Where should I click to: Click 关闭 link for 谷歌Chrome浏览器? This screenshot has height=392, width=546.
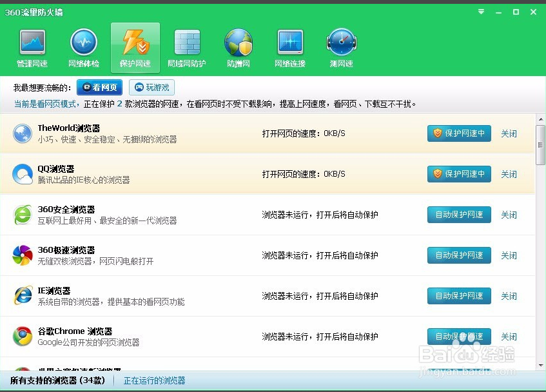[x=509, y=337]
